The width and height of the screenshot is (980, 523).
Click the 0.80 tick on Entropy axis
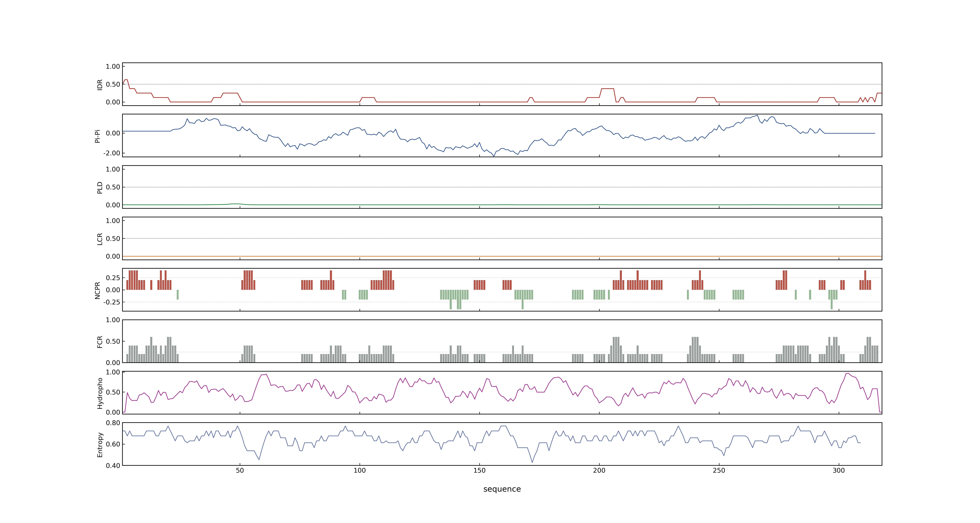coord(113,423)
